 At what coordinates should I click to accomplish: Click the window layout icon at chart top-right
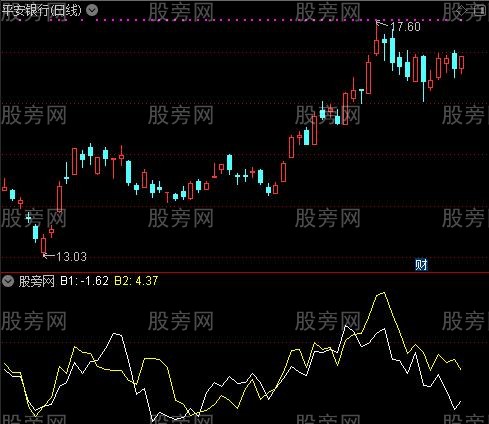point(480,11)
